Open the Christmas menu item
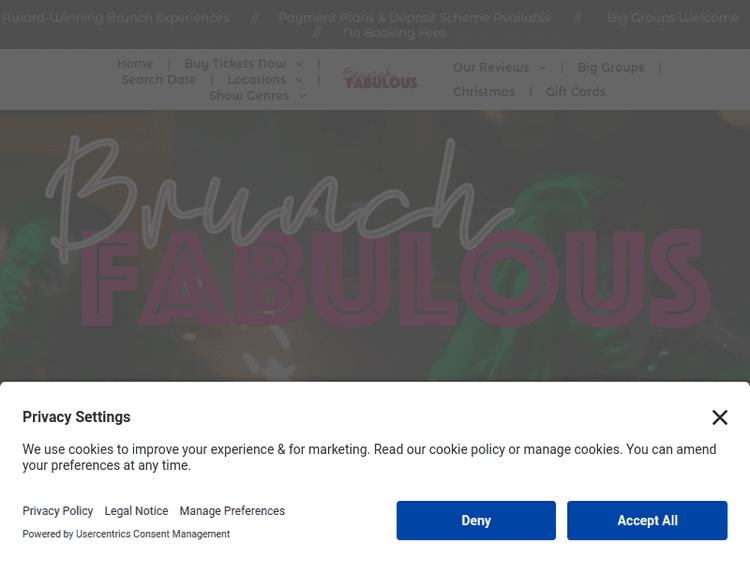This screenshot has width=750, height=563. pos(484,92)
